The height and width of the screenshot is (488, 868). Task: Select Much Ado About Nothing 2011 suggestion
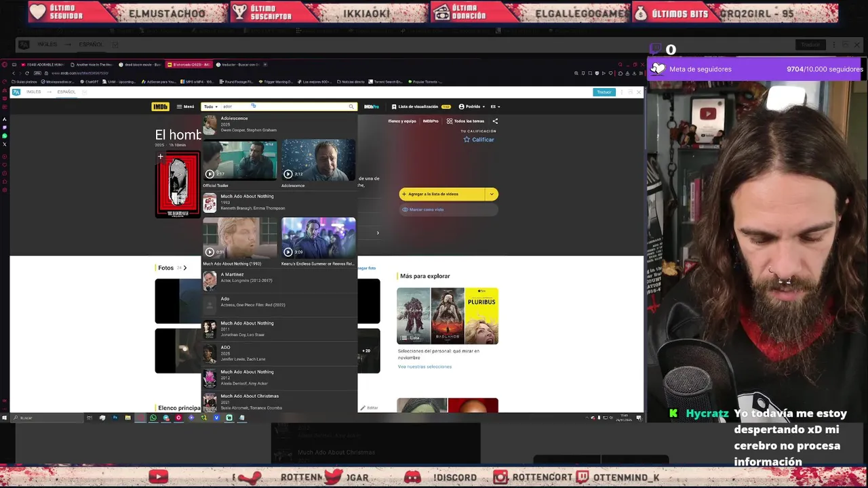279,329
